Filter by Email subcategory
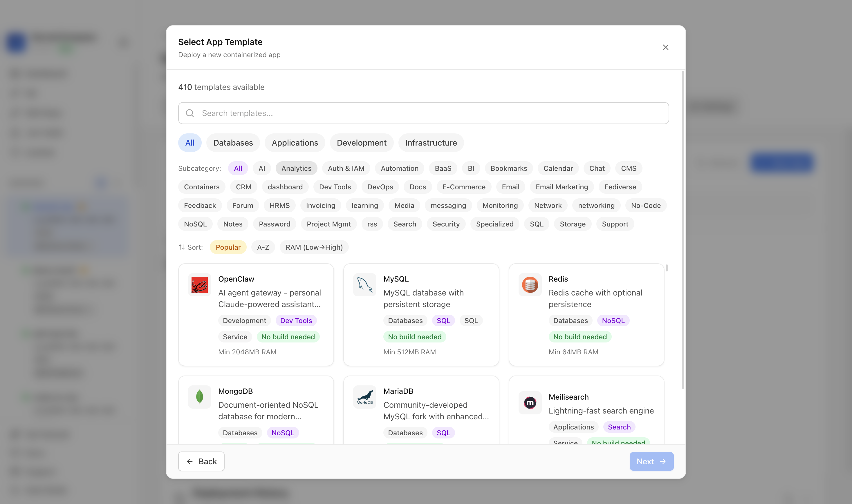 point(510,187)
